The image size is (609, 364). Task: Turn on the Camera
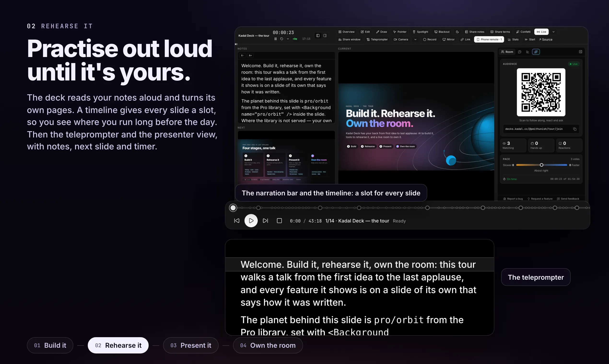coord(401,40)
